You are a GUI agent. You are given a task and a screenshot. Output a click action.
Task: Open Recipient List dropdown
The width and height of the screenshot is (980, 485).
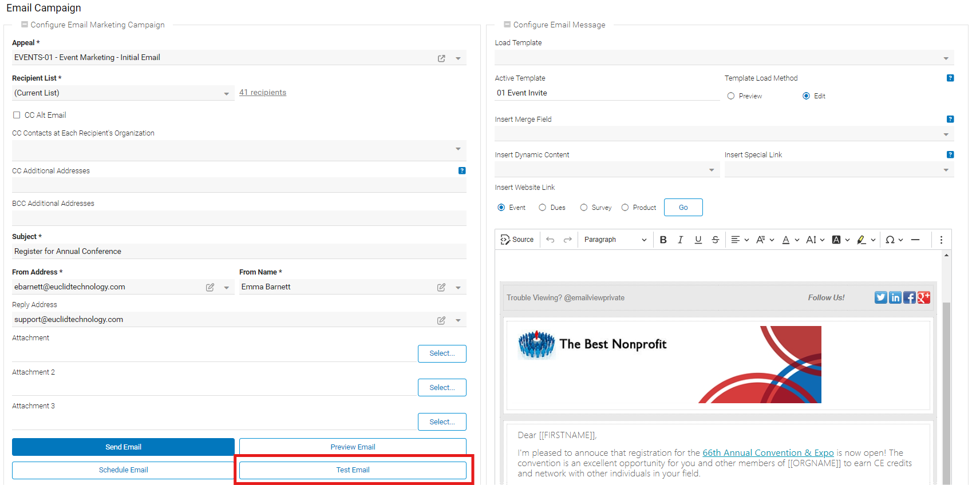[x=123, y=93]
